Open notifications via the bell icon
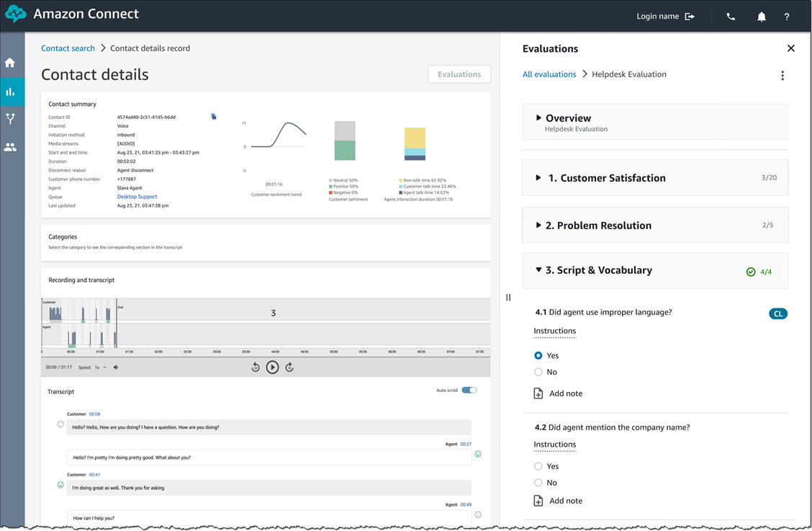 coord(761,16)
